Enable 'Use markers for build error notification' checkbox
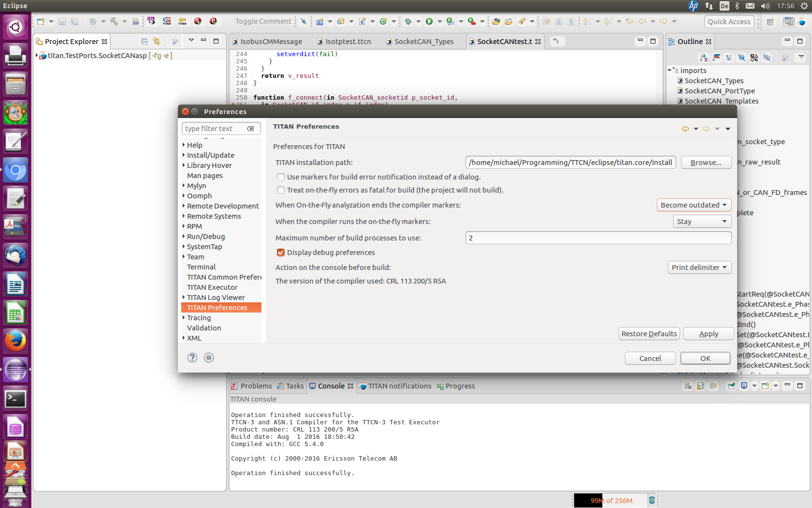The height and width of the screenshot is (508, 812). click(x=281, y=177)
